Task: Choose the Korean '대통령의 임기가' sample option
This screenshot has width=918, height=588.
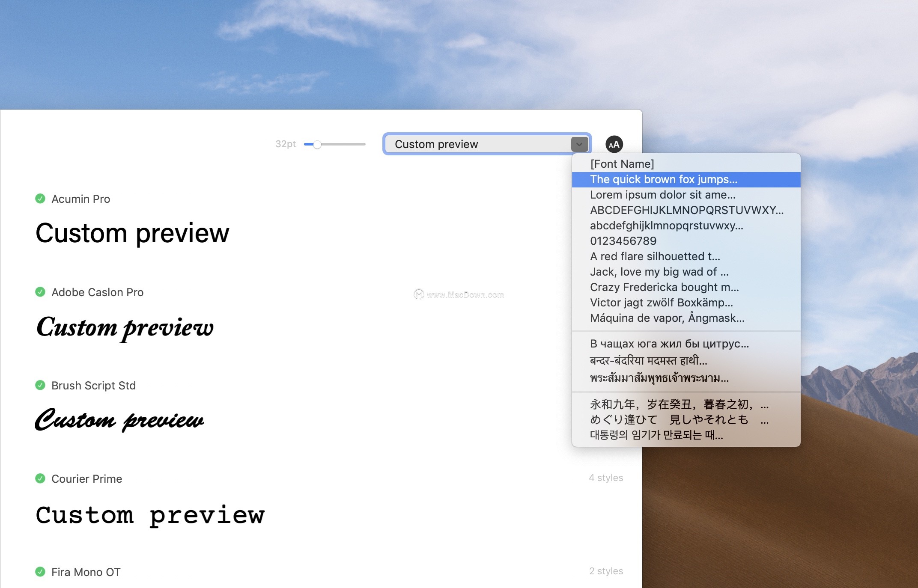Action: click(686, 435)
